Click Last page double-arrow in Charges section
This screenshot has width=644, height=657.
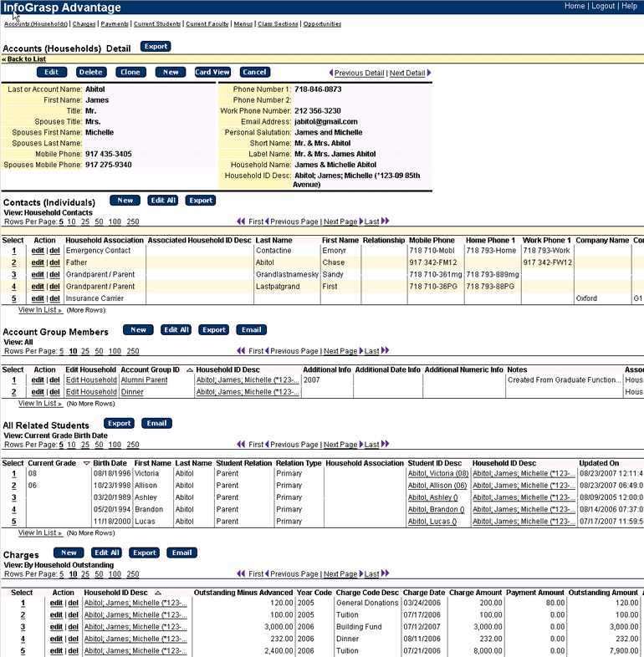click(386, 573)
